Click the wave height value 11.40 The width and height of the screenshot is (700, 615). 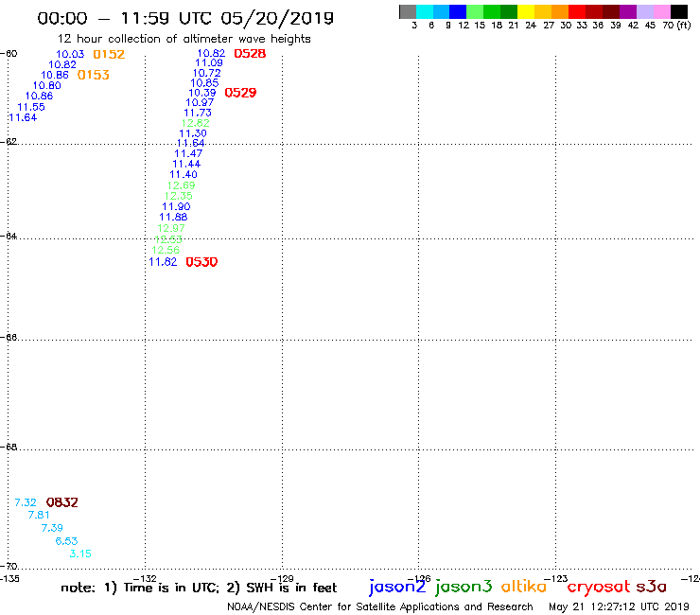click(184, 175)
